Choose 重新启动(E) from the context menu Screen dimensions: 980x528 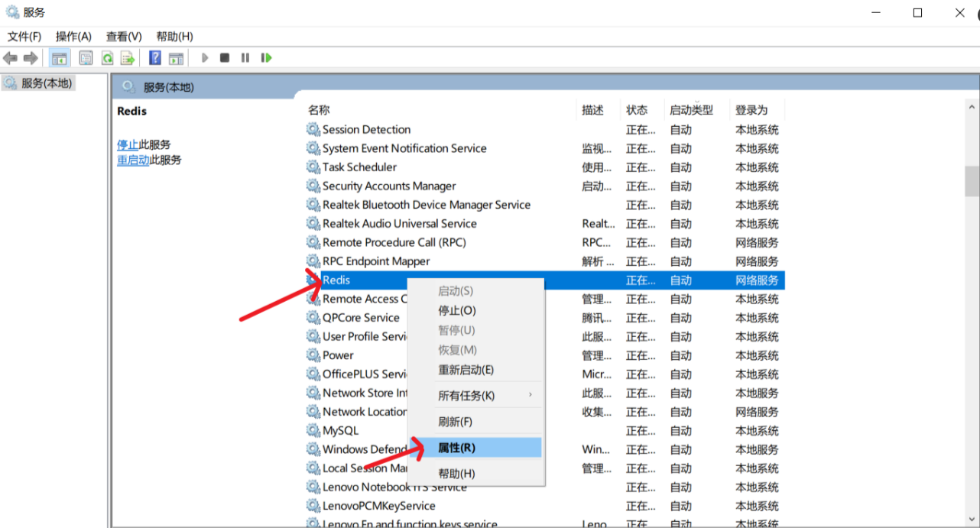(466, 369)
